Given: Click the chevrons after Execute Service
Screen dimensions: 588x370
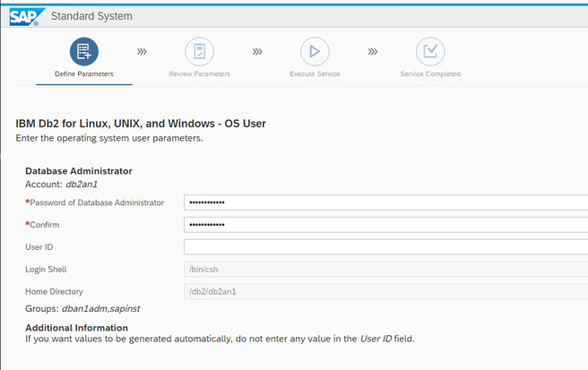Looking at the screenshot, I should (x=373, y=51).
